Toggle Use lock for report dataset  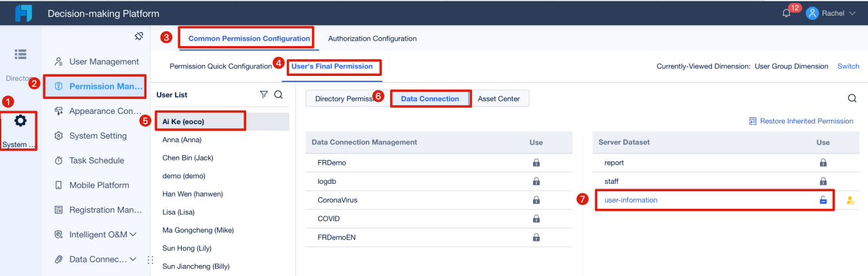[x=823, y=163]
